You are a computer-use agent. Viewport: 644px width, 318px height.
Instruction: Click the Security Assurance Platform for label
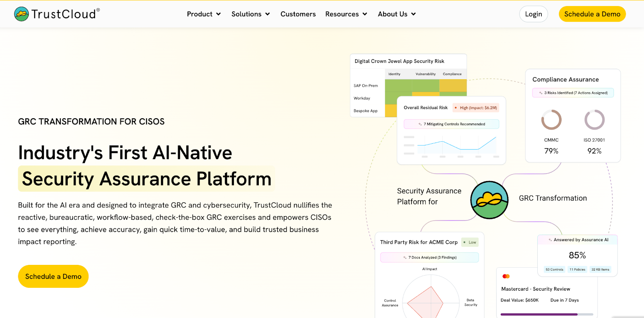click(429, 196)
